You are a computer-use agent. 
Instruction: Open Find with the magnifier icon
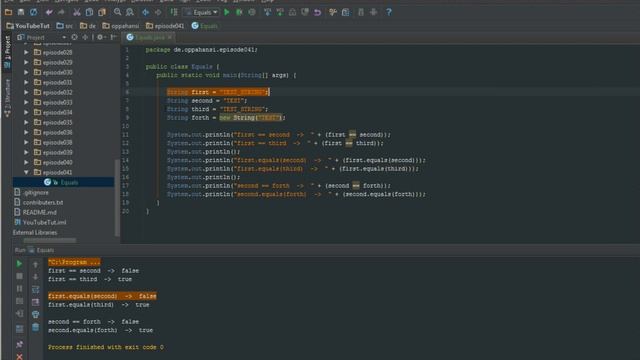click(x=118, y=12)
